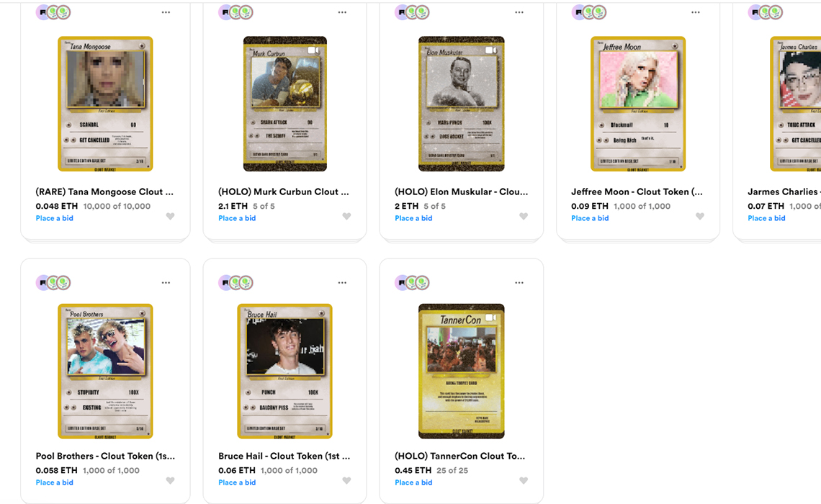Place a bid on Murk Curbun token
Screen dimensions: 821x504
237,218
